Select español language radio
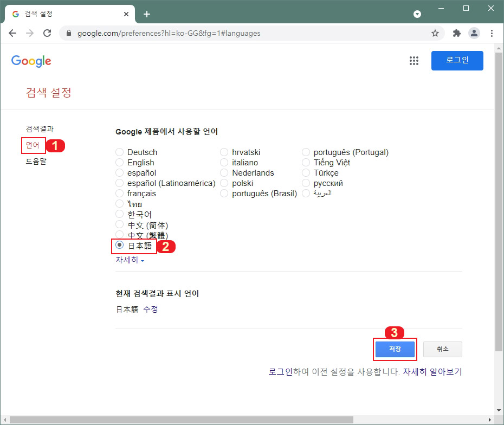 [x=120, y=172]
